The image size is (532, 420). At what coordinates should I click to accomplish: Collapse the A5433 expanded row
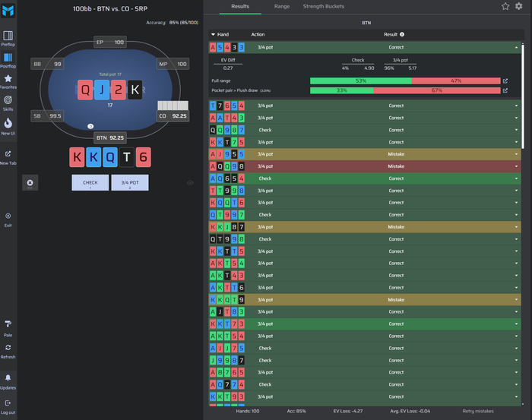point(516,47)
